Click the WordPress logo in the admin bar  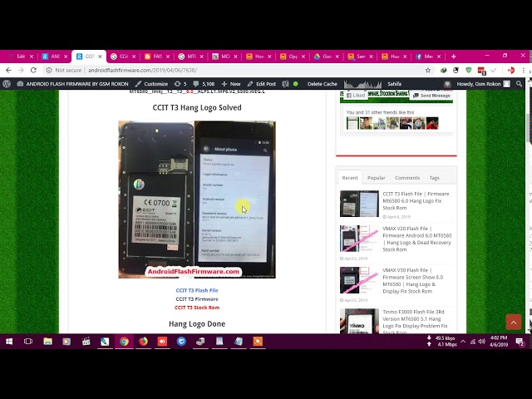(x=7, y=84)
